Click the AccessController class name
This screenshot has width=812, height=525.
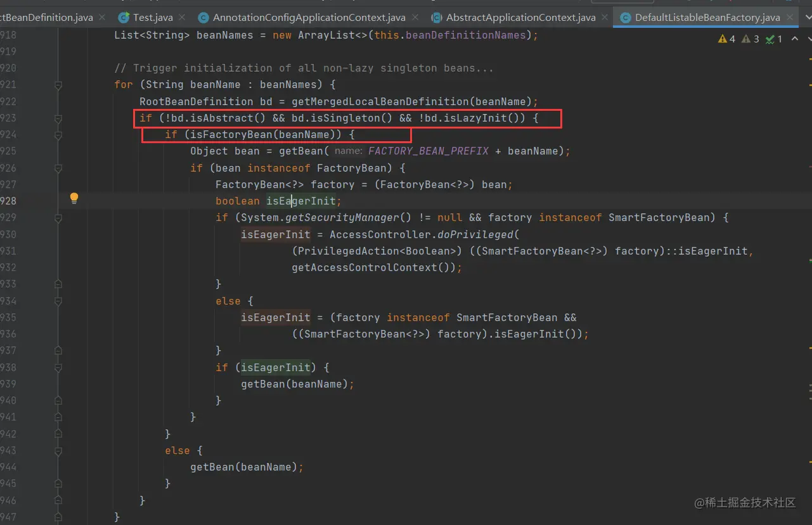(380, 234)
